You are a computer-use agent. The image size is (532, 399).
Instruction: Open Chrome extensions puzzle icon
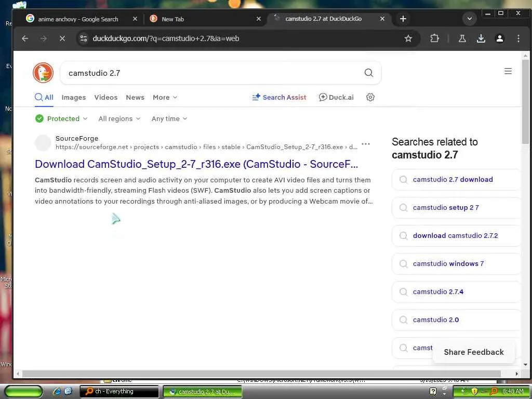434,38
